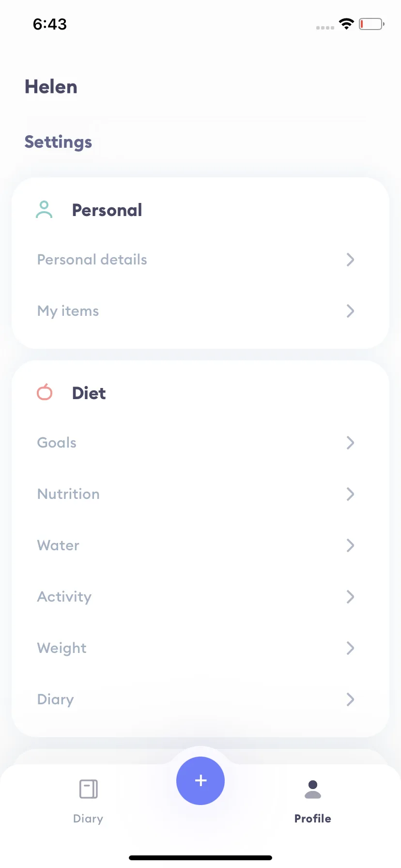Open Activity settings row
This screenshot has height=868, width=401.
pyautogui.click(x=200, y=597)
